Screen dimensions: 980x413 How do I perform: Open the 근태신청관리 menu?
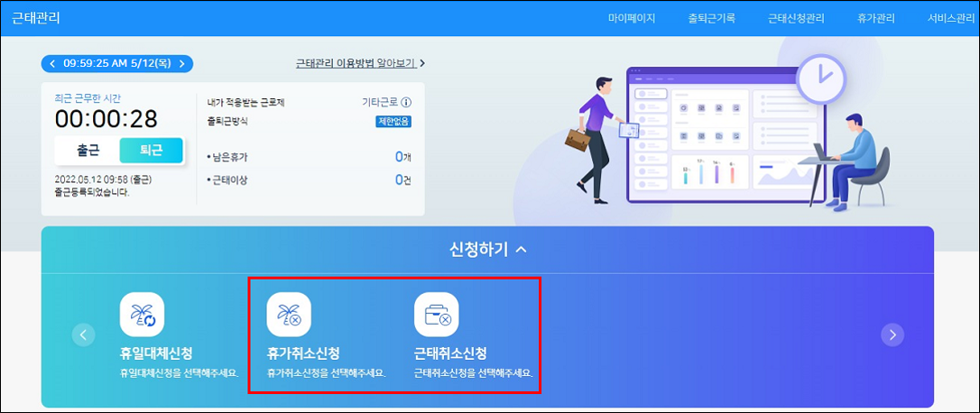tap(798, 18)
